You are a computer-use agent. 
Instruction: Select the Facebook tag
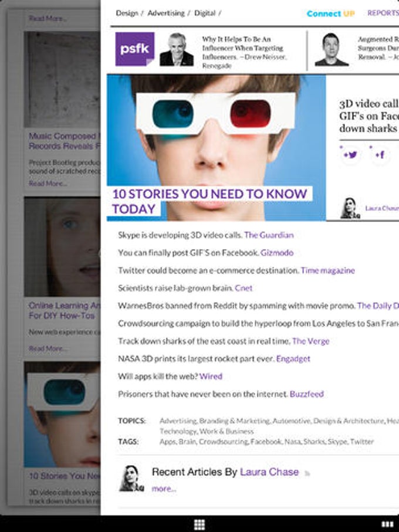[x=266, y=442]
